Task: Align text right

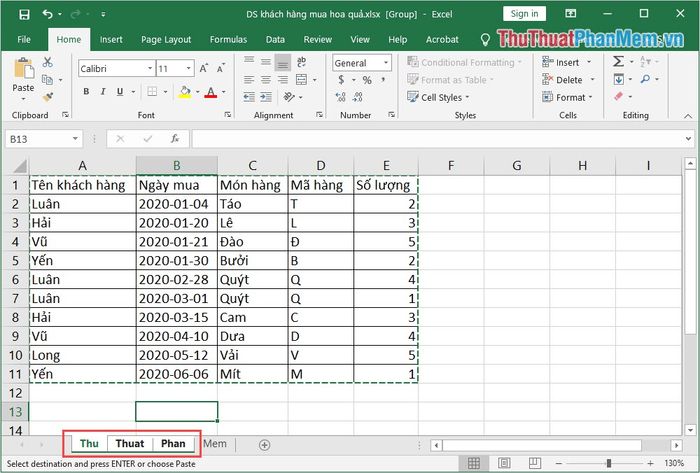Action: point(283,80)
